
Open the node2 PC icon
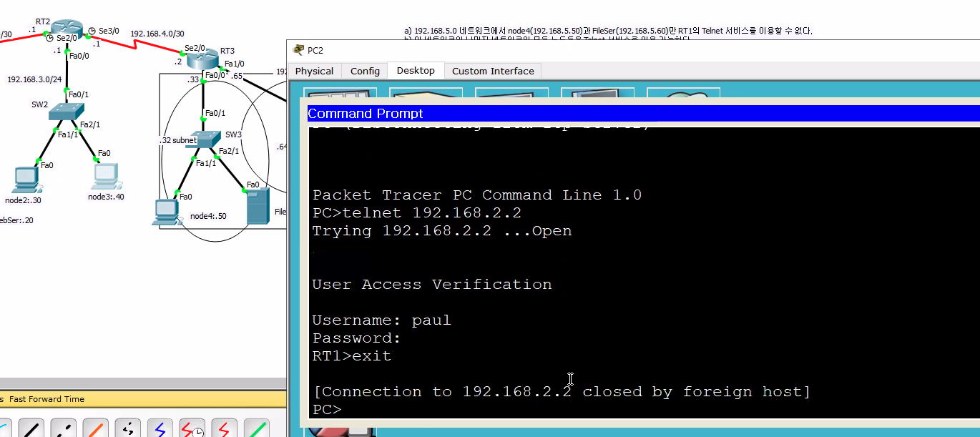[x=26, y=180]
